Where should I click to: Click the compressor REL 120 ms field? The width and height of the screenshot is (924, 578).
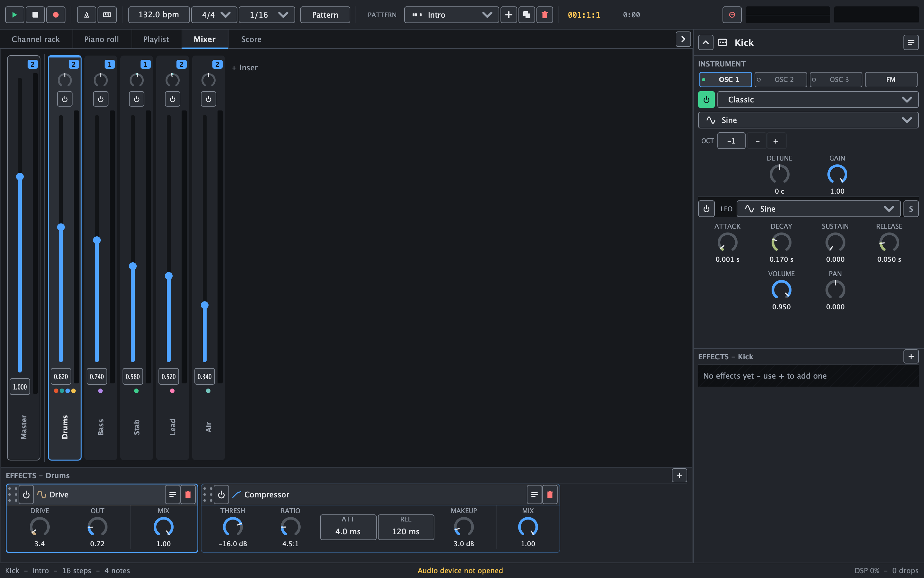tap(406, 527)
